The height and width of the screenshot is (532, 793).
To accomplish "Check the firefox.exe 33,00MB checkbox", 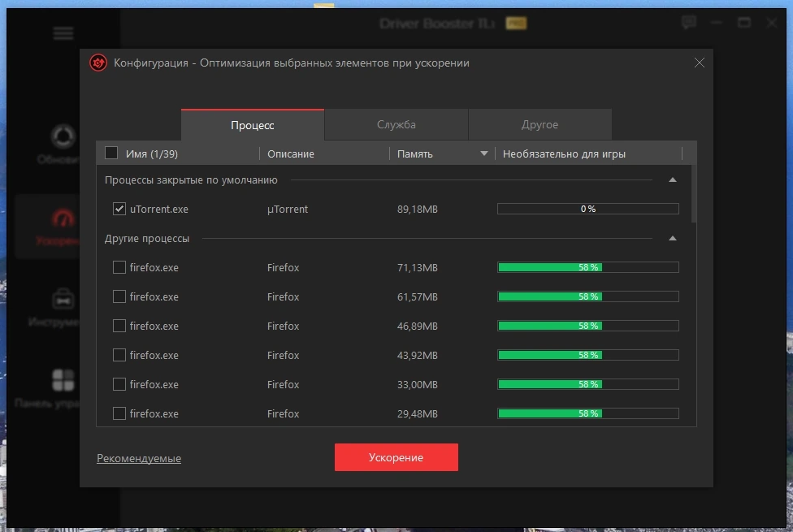I will 119,385.
